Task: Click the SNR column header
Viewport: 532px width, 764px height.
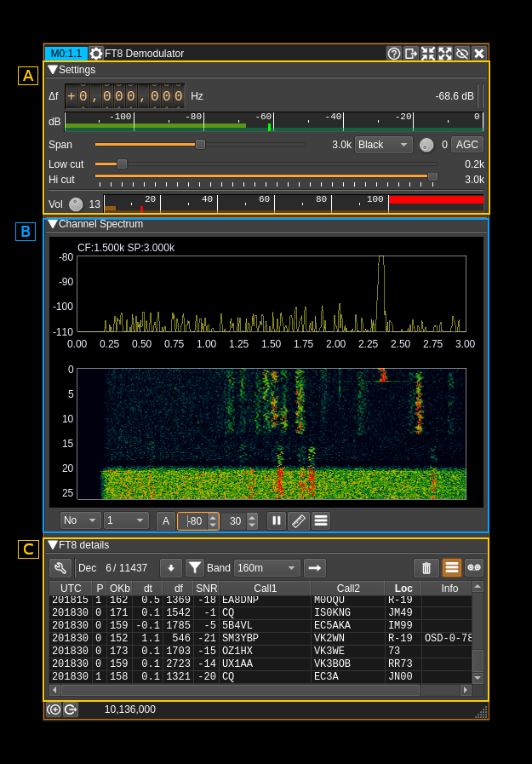Action: [206, 588]
